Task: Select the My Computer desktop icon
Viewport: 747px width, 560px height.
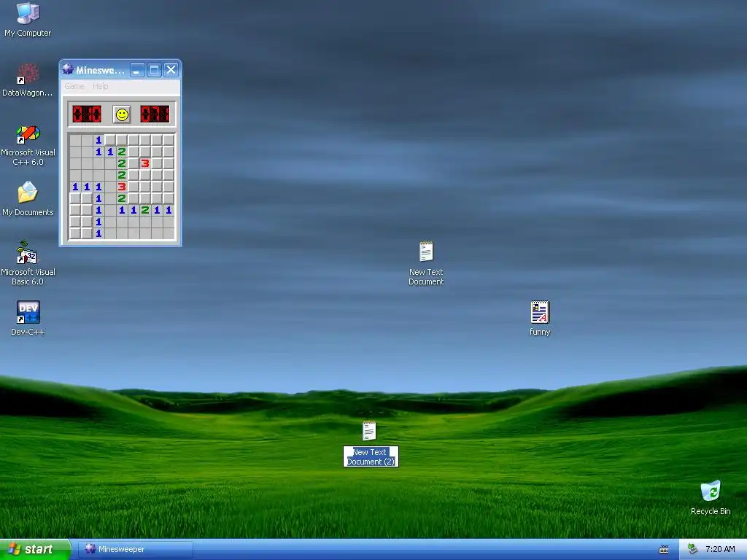Action: point(28,20)
